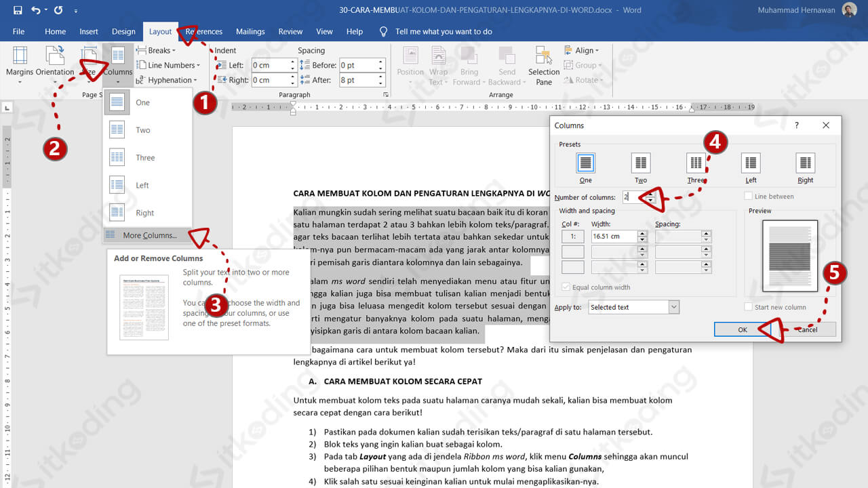Toggle the Line between checkbox

(x=768, y=197)
